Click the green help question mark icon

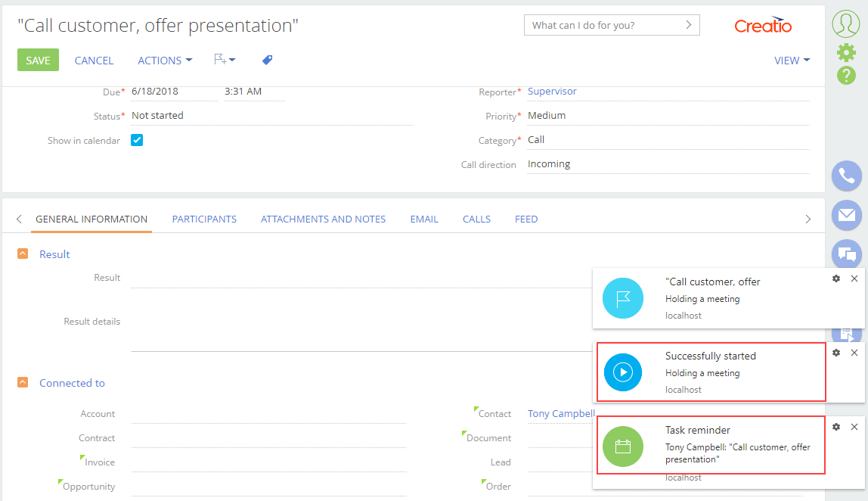click(x=846, y=76)
